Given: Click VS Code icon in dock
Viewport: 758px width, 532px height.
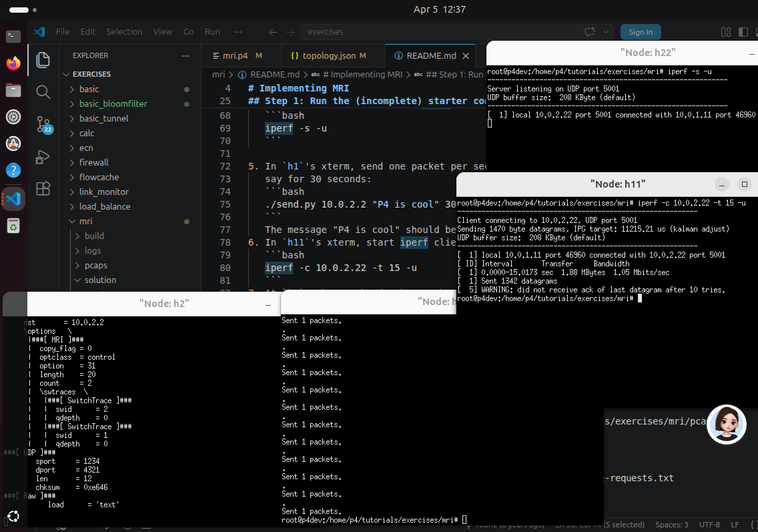Looking at the screenshot, I should point(13,198).
